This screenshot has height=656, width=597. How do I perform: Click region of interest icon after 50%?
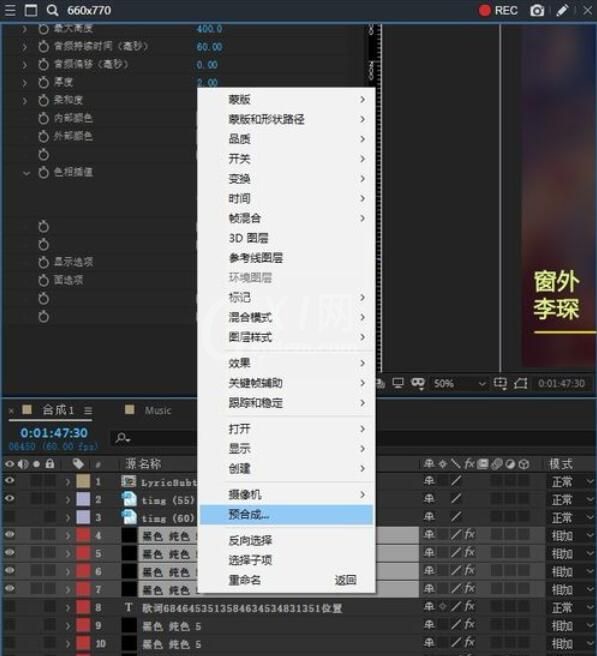[500, 383]
